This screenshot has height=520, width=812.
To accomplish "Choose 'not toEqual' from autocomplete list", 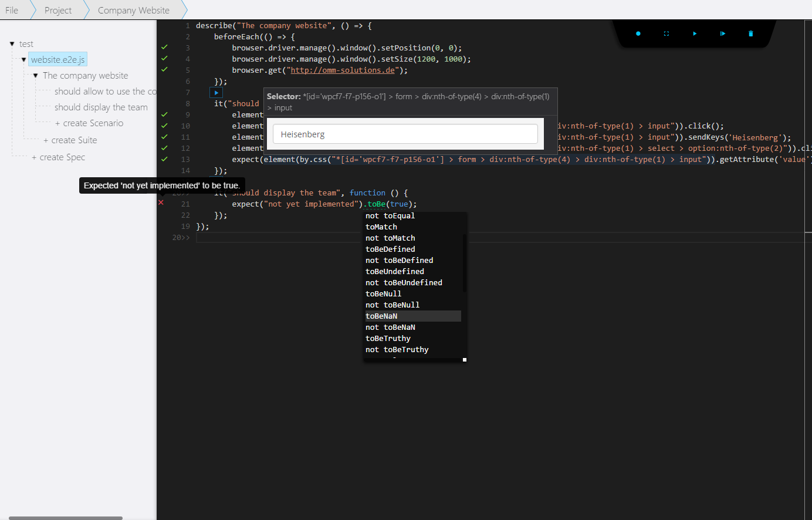I will tap(390, 215).
